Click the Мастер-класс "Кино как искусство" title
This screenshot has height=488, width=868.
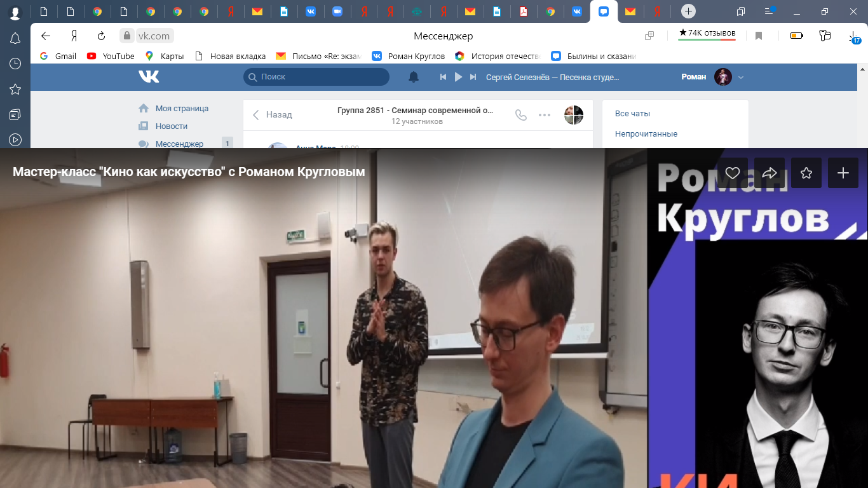point(189,172)
